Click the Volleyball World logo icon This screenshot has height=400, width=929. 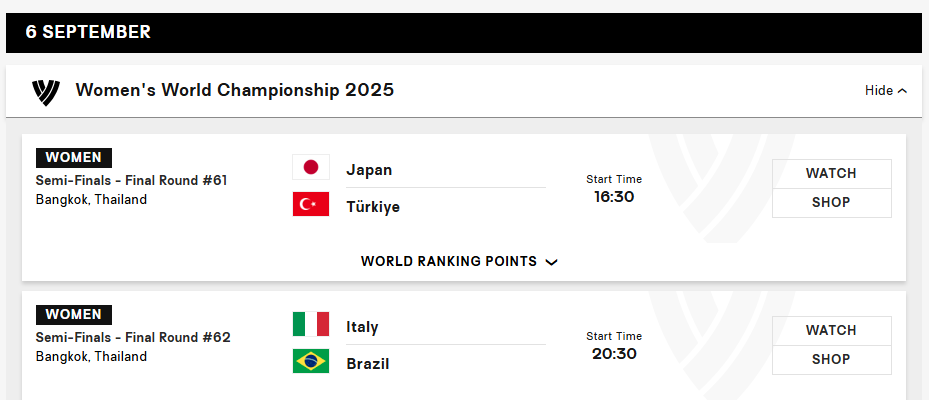[46, 91]
